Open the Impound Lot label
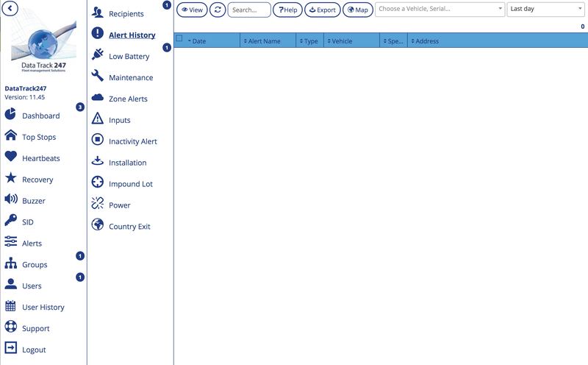Image resolution: width=588 pixels, height=365 pixels. click(131, 184)
